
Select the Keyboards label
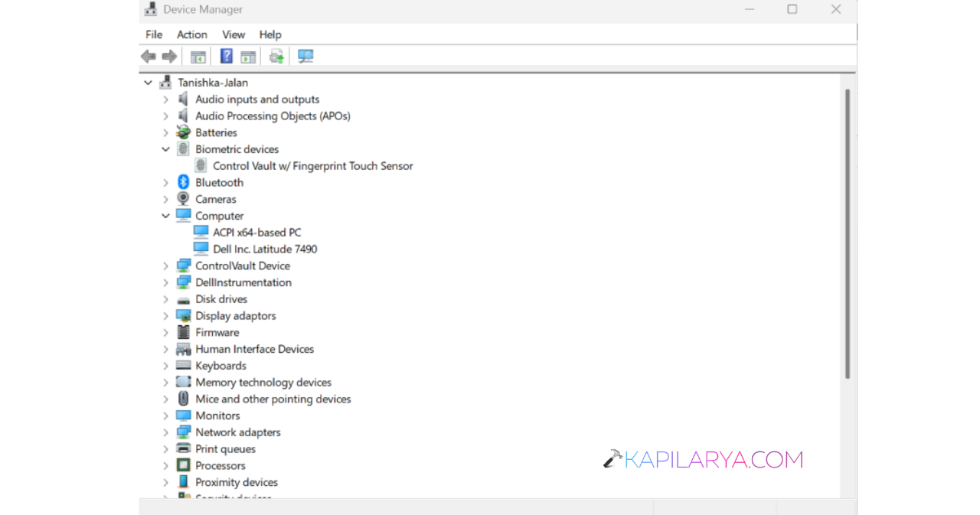point(220,366)
